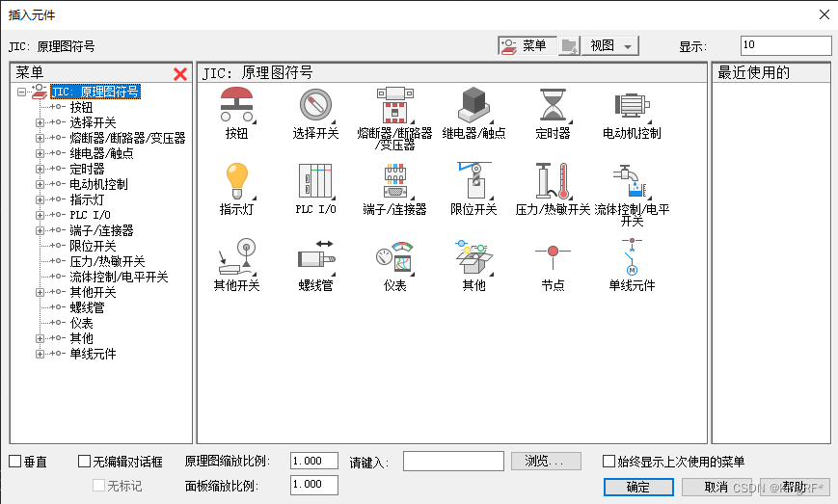Toggle the 无标记 checkbox

(x=99, y=486)
